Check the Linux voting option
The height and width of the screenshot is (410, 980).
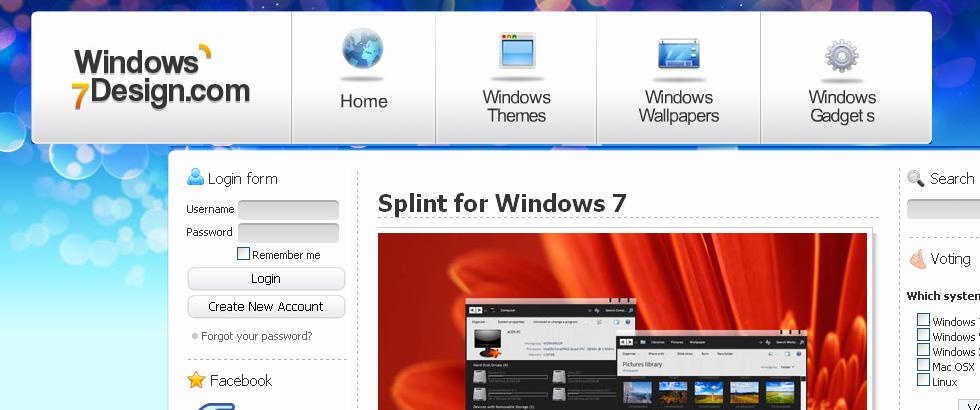pos(923,380)
